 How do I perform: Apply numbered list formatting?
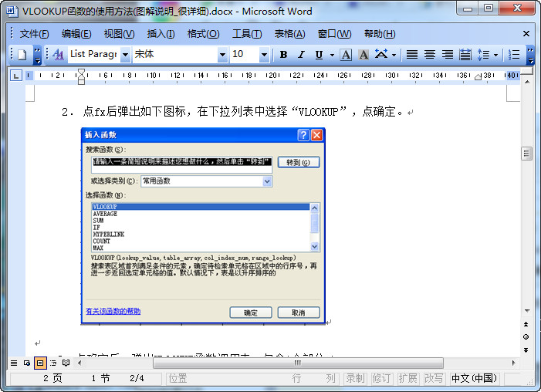(514, 55)
